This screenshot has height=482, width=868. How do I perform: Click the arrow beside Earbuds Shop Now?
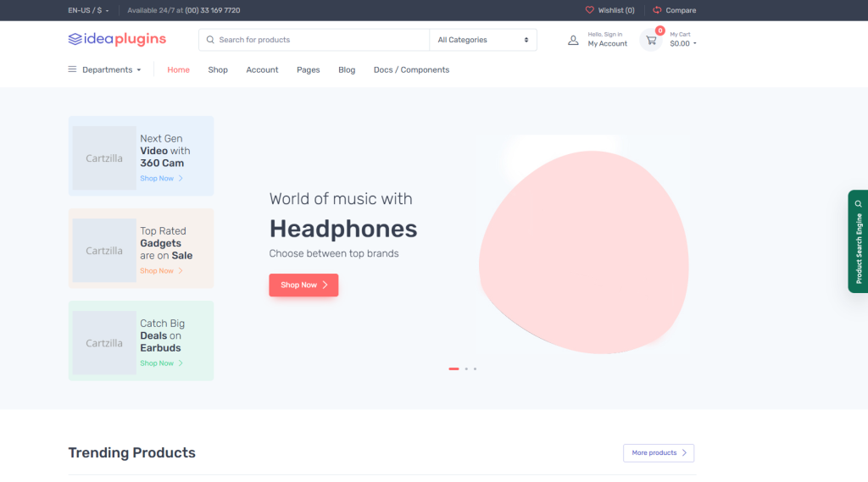(181, 363)
